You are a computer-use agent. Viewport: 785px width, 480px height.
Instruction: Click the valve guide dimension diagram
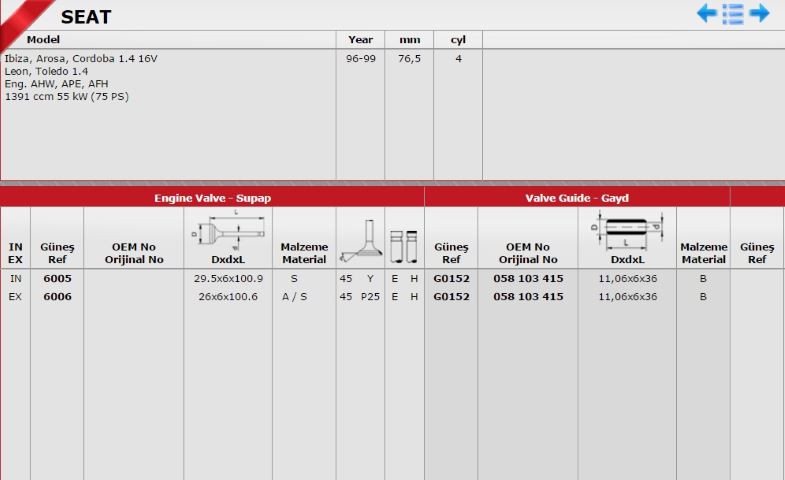point(627,231)
